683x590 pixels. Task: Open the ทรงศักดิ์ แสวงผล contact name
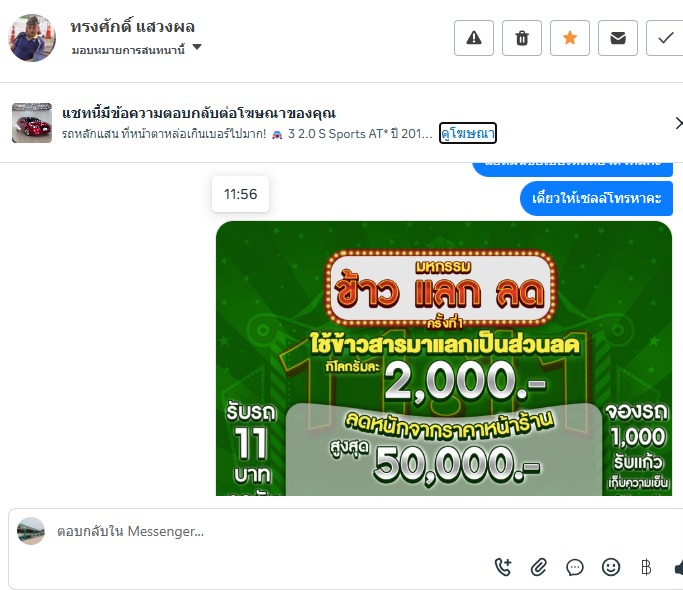pos(132,27)
